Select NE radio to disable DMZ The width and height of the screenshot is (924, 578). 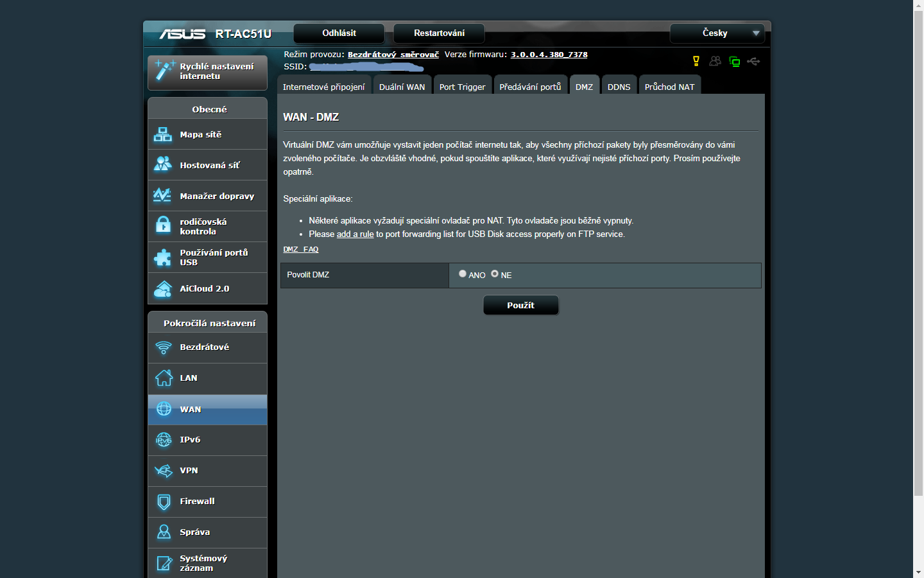point(495,274)
